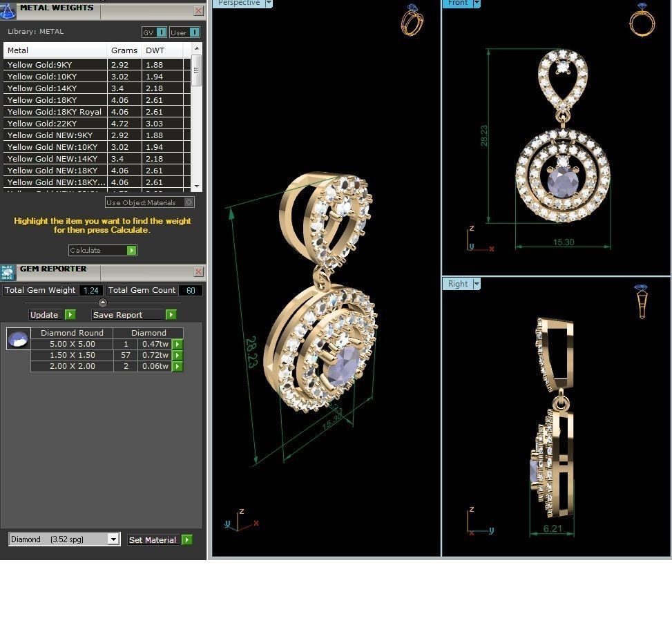Select the Yellow Gold:10KY row
Viewport: 672px width, 643px height.
[x=97, y=76]
